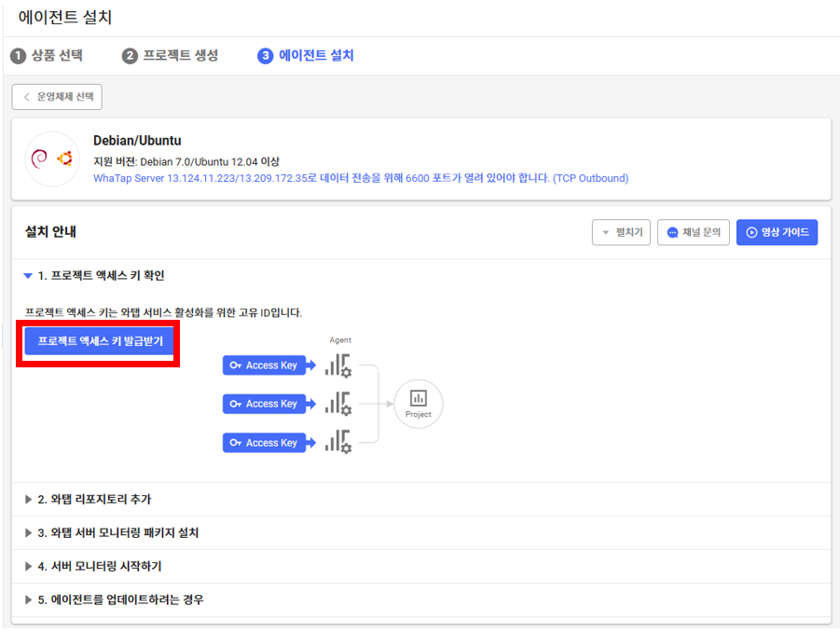
Task: Collapse section 1 프로젝트 액세스 키 확인
Action: coord(94,275)
